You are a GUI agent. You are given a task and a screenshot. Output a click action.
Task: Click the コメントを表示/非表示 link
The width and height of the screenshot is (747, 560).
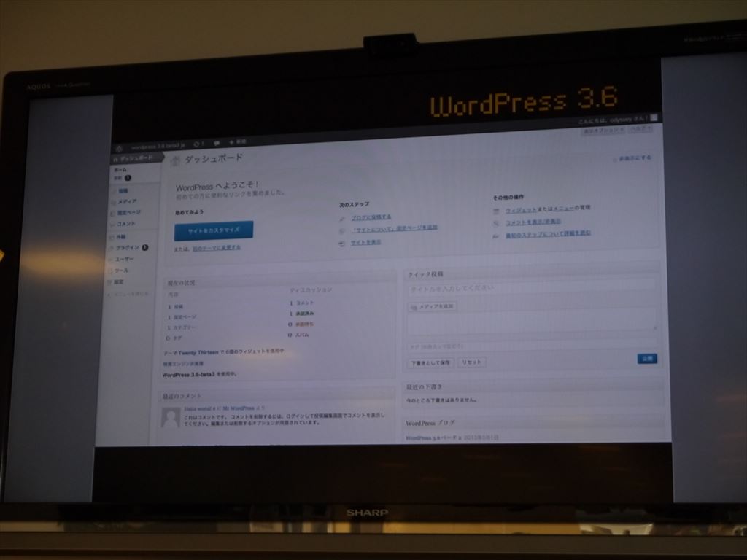[x=533, y=222]
